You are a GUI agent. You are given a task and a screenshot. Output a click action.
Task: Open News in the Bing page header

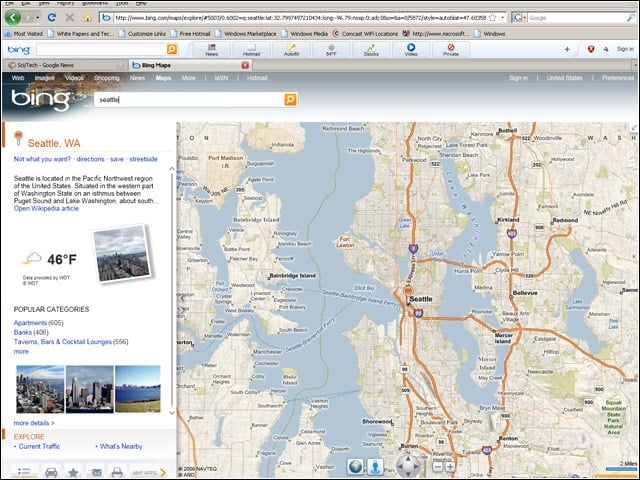point(138,78)
